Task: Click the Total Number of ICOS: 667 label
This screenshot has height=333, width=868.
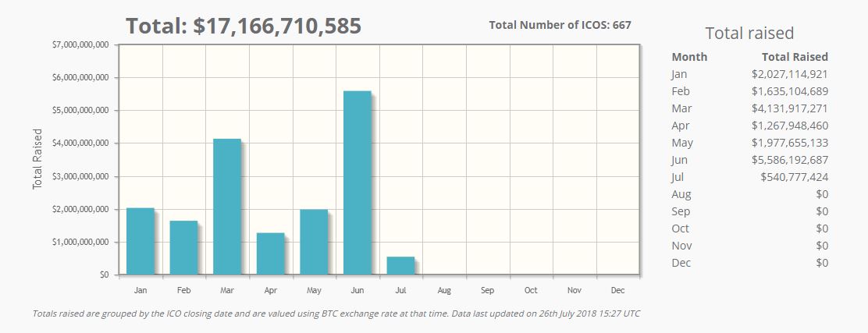Action: [x=560, y=25]
